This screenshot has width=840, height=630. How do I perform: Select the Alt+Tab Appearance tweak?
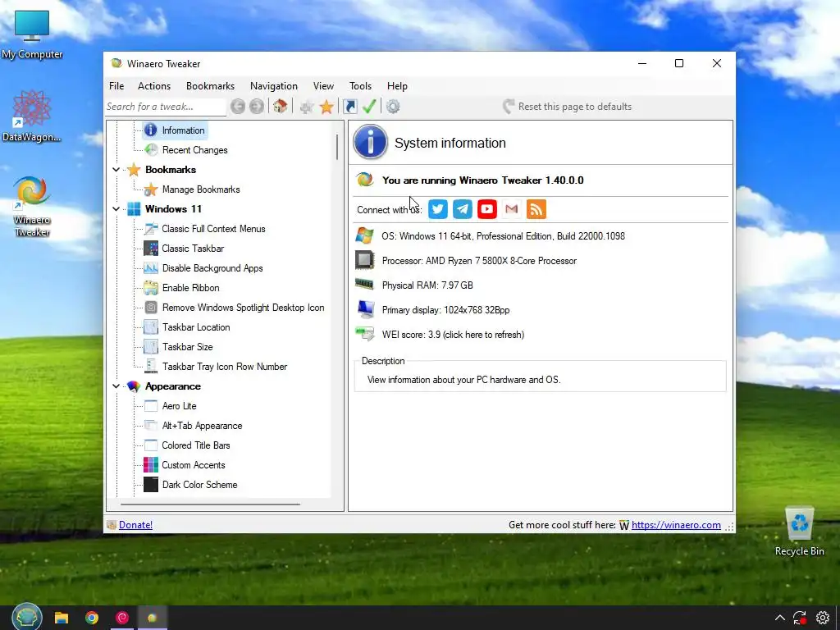click(x=202, y=426)
